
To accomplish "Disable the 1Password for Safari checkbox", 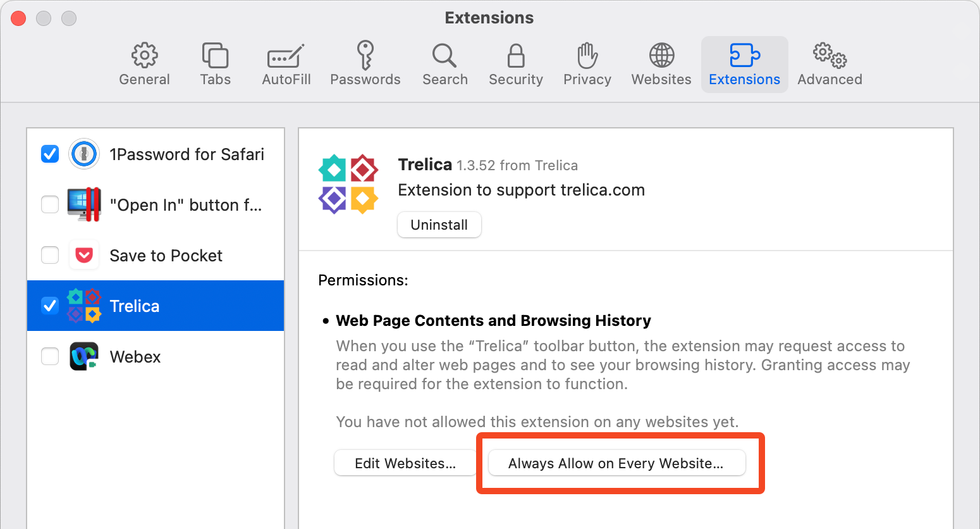I will pos(50,154).
